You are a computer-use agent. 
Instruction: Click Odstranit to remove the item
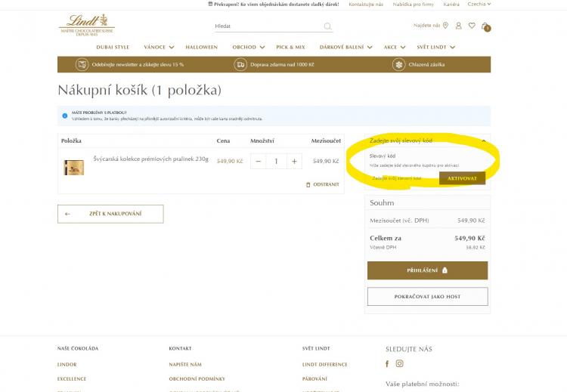point(323,184)
